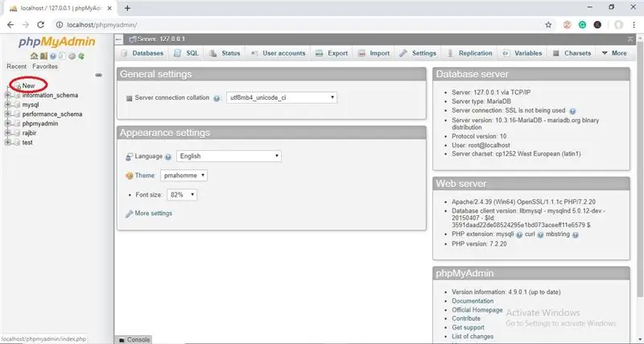Open the Chrome three-dot menu

click(635, 25)
